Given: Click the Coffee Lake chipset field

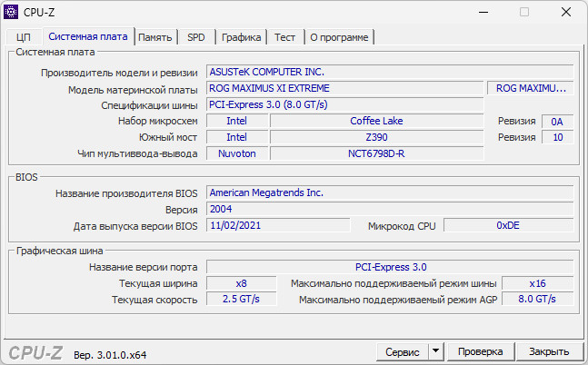Looking at the screenshot, I should [x=376, y=121].
